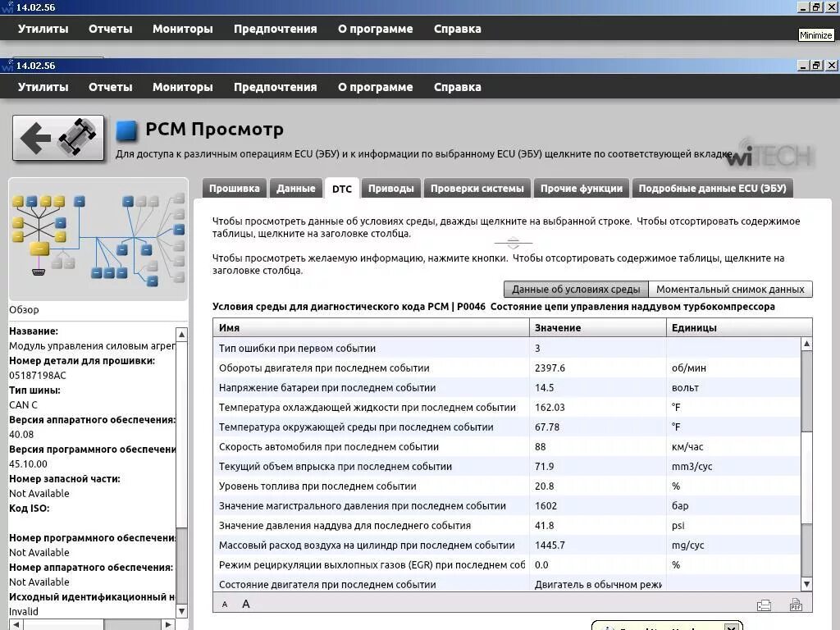Expand the left info panel scrollbar arrow
This screenshot has width=840, height=630.
coord(181,334)
